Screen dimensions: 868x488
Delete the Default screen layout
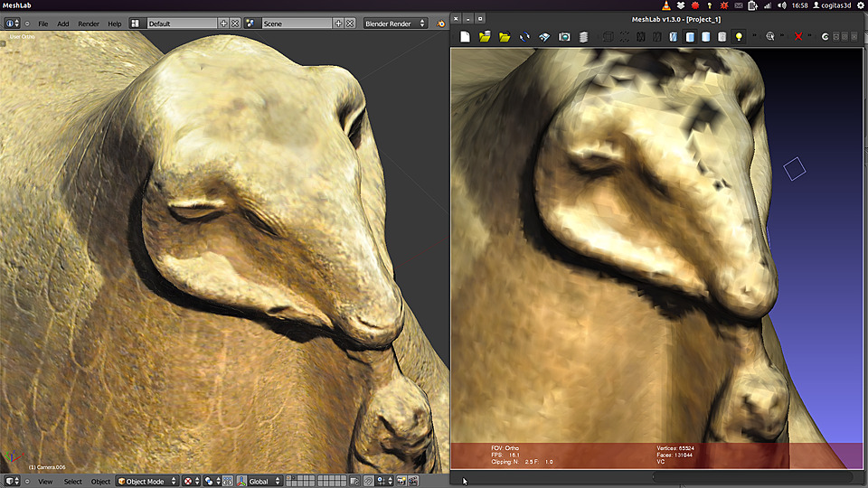pos(235,23)
